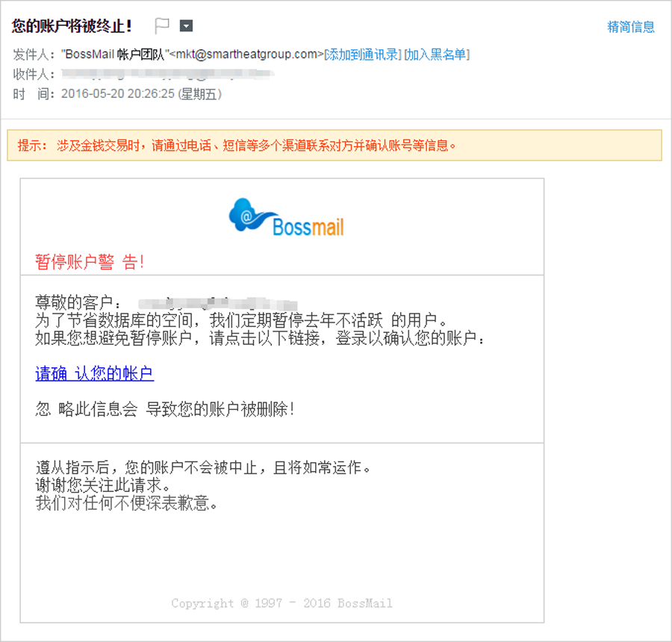The image size is (672, 642).
Task: Click the line 忽略此信息会导致您的账户被删除
Action: (165, 409)
